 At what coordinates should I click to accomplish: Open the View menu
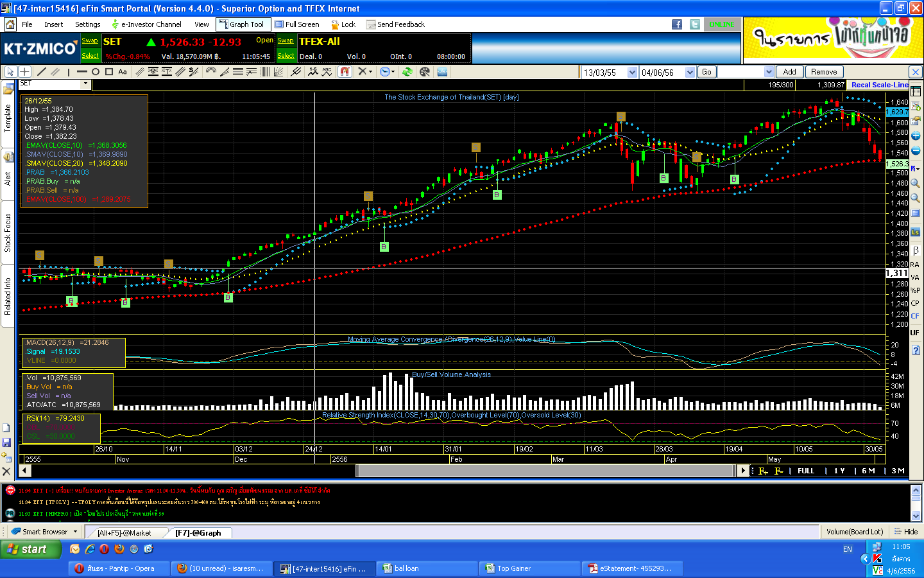(201, 24)
